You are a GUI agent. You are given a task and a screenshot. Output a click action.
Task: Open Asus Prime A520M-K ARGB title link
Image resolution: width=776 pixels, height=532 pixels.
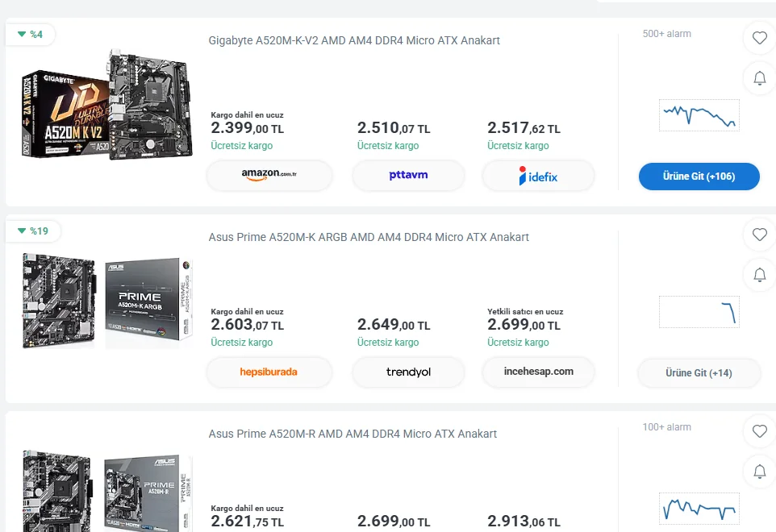click(x=369, y=237)
